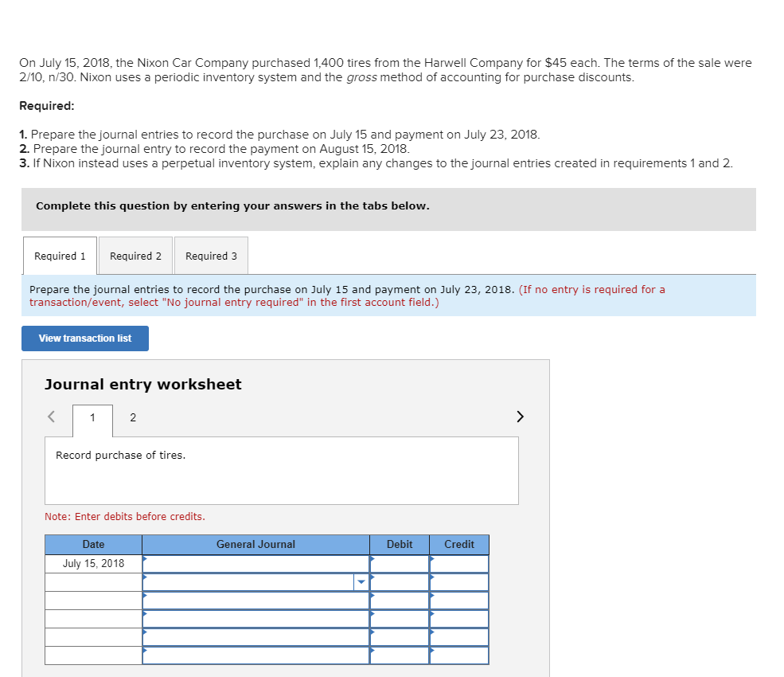Click the Credit field of the second row
This screenshot has width=784, height=677.
coord(458,582)
